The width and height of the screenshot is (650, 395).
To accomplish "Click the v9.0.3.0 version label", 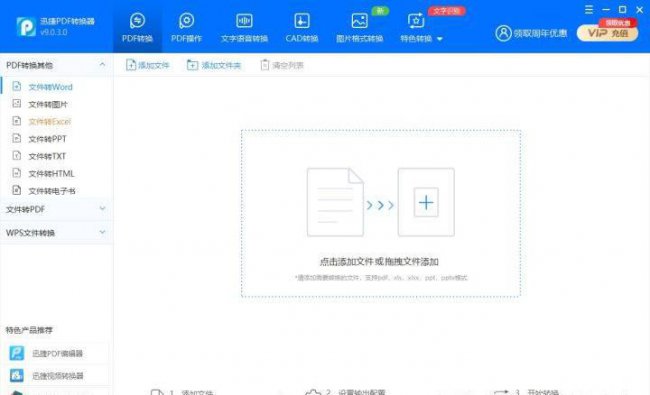I will (x=54, y=32).
